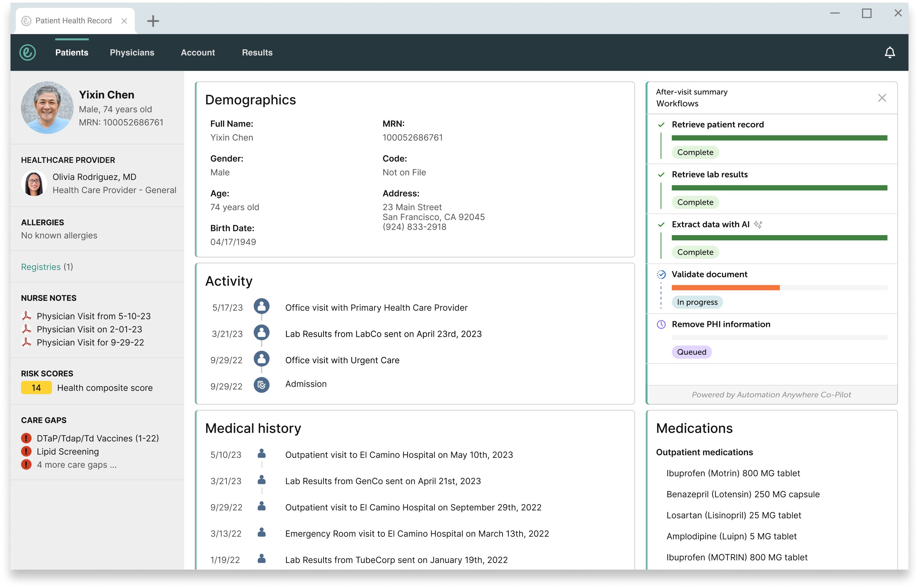The height and width of the screenshot is (588, 919).
Task: Click Yixin Chen's profile photo
Action: point(47,107)
